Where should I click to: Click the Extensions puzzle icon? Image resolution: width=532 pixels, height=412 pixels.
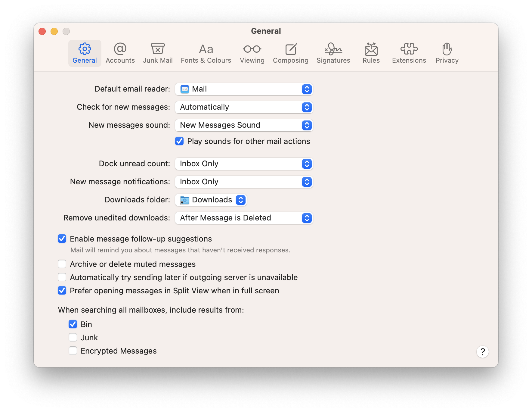tap(409, 53)
